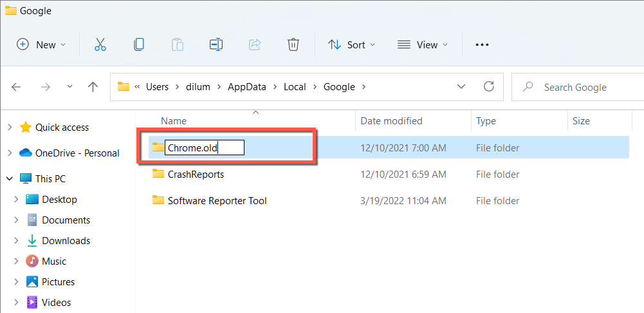Image resolution: width=644 pixels, height=313 pixels.
Task: Show address bar history dropdown
Action: point(461,87)
